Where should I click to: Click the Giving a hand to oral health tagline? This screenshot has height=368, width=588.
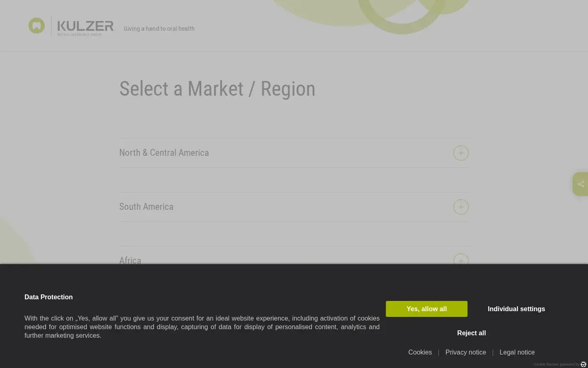(159, 29)
